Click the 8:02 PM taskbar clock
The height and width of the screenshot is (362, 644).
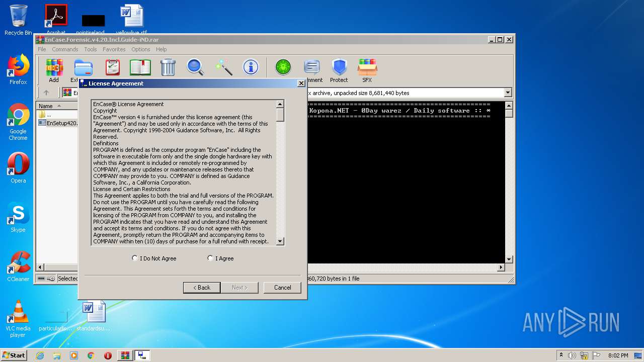tap(618, 355)
